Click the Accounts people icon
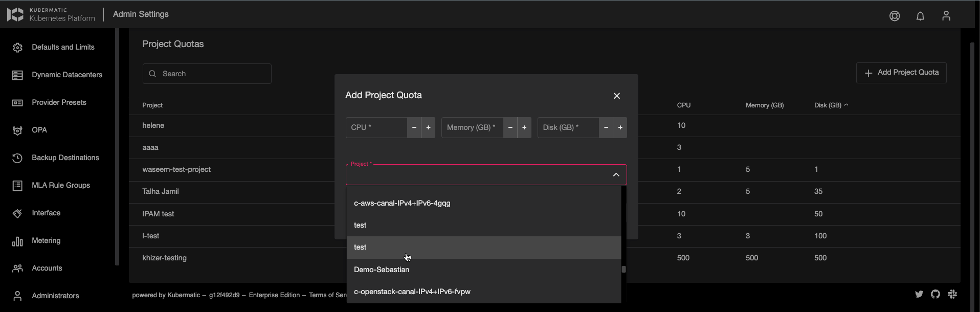980x312 pixels. coord(17,269)
